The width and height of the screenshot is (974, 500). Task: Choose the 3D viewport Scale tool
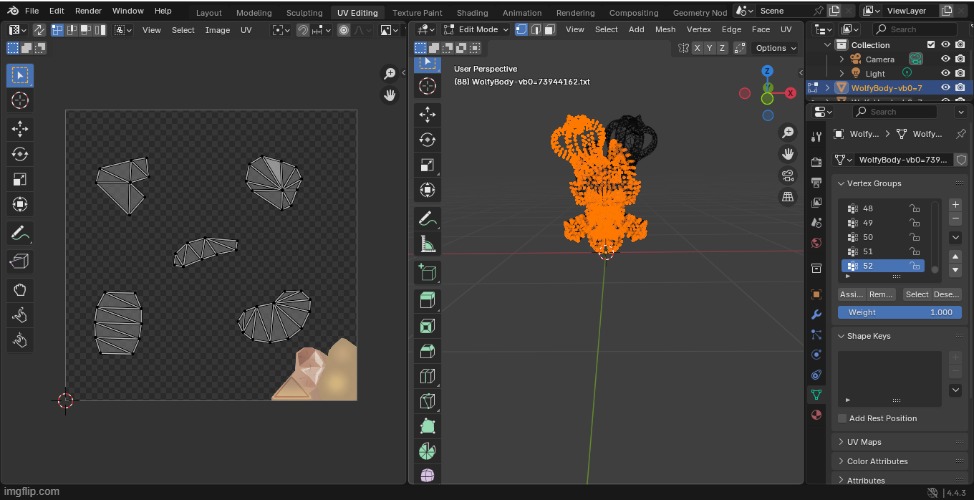pos(427,165)
